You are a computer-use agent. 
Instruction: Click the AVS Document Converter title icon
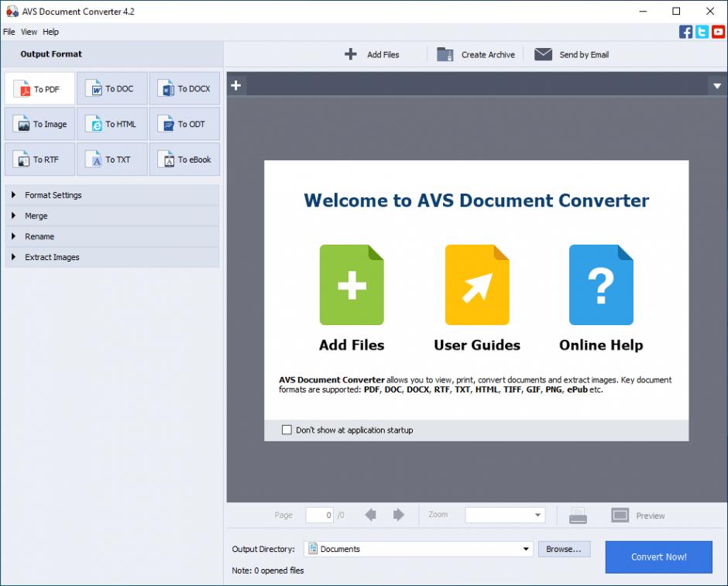[12, 11]
